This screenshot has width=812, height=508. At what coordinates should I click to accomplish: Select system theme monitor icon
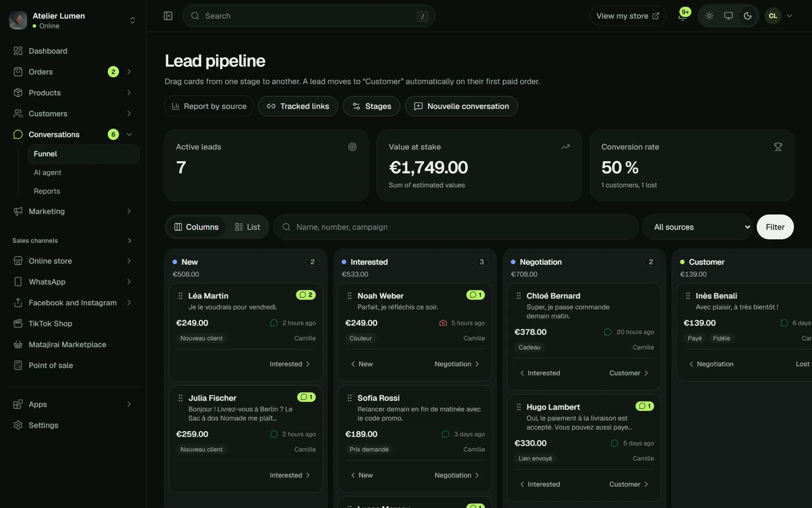coord(728,16)
